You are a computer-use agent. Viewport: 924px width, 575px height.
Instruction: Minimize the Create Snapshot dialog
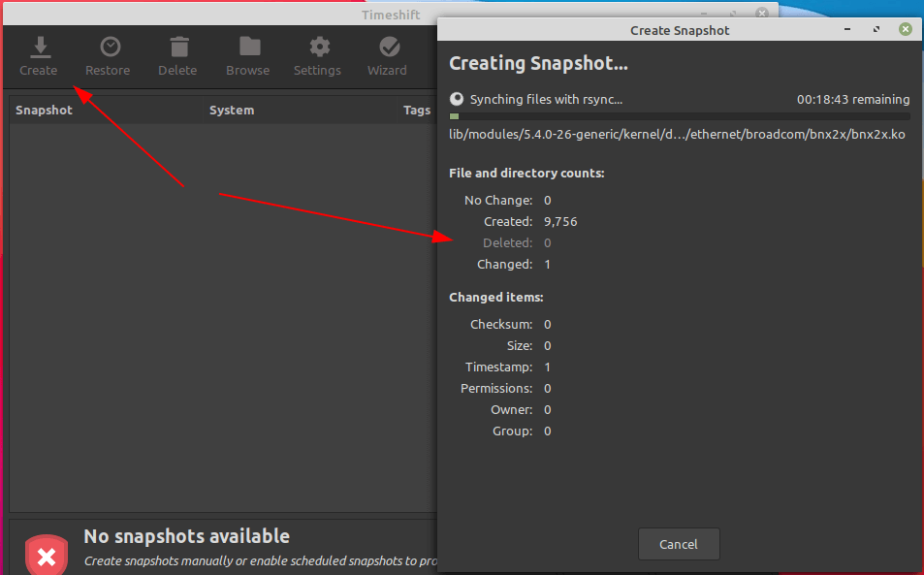click(847, 29)
